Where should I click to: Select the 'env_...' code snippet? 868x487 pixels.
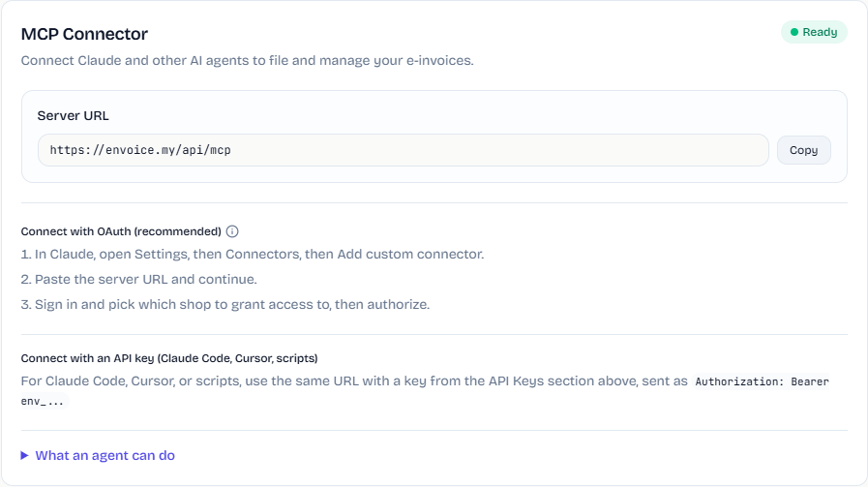(x=43, y=401)
